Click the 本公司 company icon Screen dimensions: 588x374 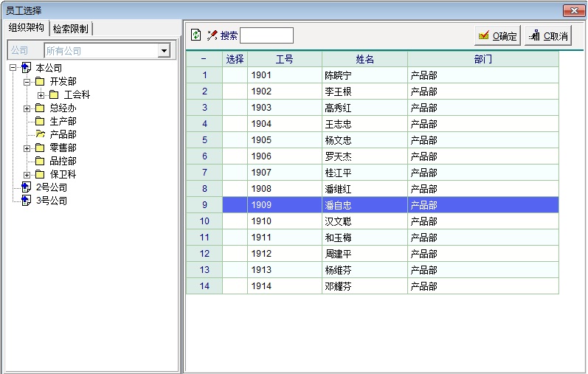(27, 68)
